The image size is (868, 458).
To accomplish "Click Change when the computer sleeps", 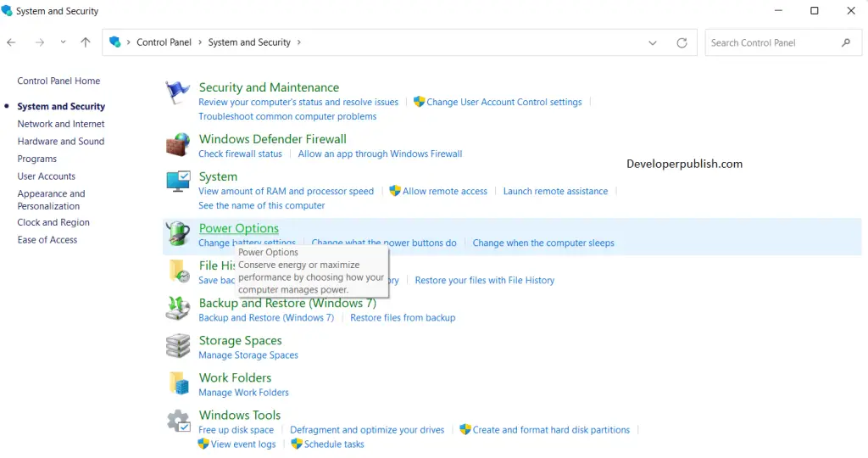I will point(543,243).
